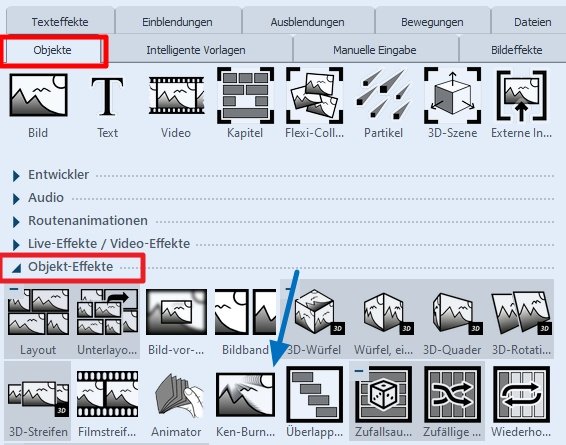
Task: Pick the Partikel object icon
Action: (x=383, y=95)
